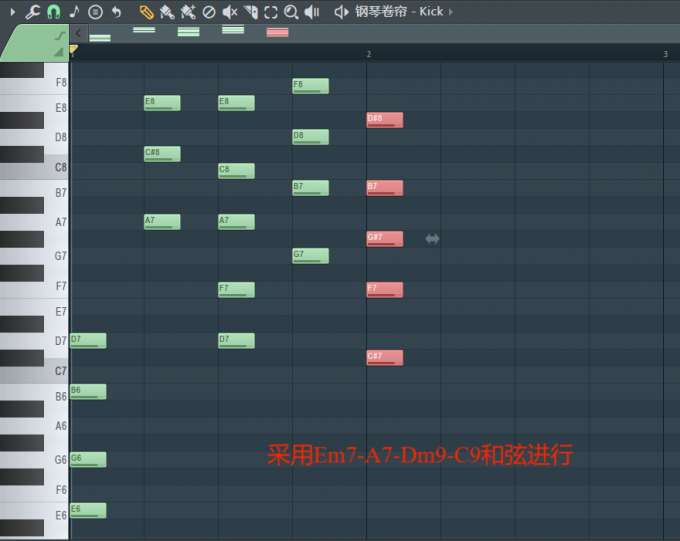Select the magnifier Zoom tool
Viewport: 680px width, 541px height.
click(291, 12)
